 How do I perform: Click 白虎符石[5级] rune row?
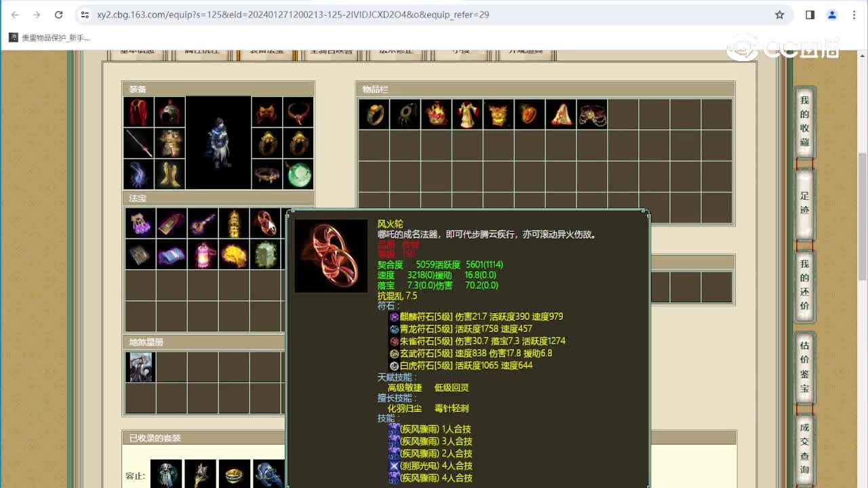click(460, 365)
